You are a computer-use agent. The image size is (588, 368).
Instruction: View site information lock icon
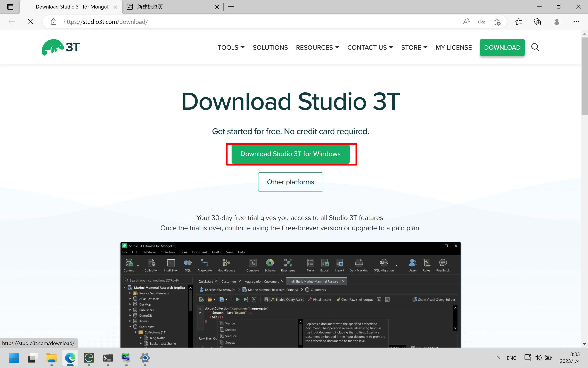click(53, 22)
